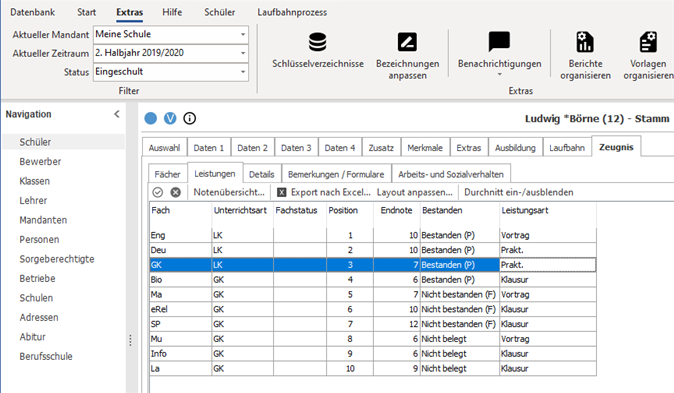Click the info circle icon
The height and width of the screenshot is (393, 674).
pos(190,118)
